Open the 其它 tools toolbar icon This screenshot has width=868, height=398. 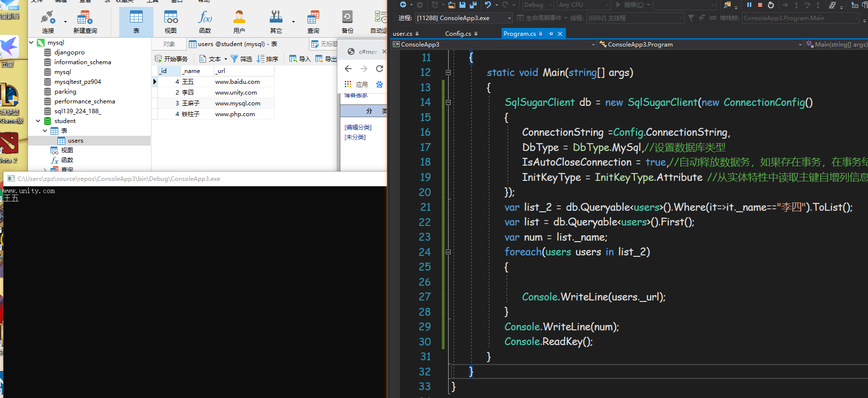pos(276,21)
